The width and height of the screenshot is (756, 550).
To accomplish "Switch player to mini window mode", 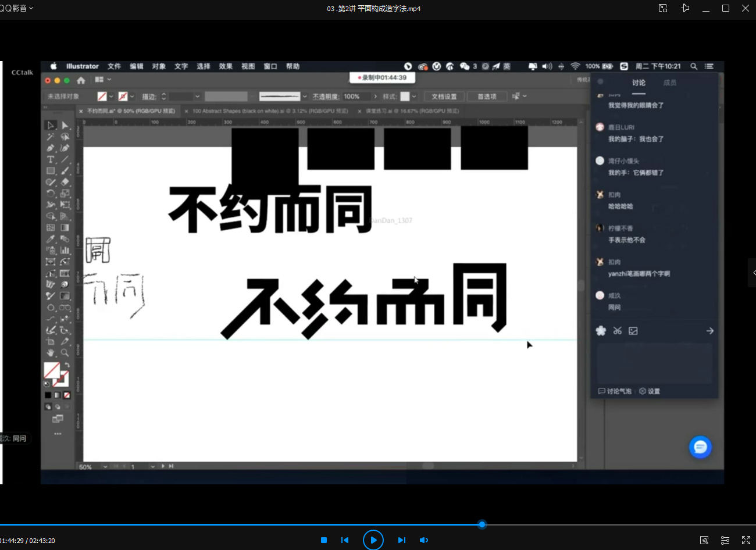I will pos(663,8).
